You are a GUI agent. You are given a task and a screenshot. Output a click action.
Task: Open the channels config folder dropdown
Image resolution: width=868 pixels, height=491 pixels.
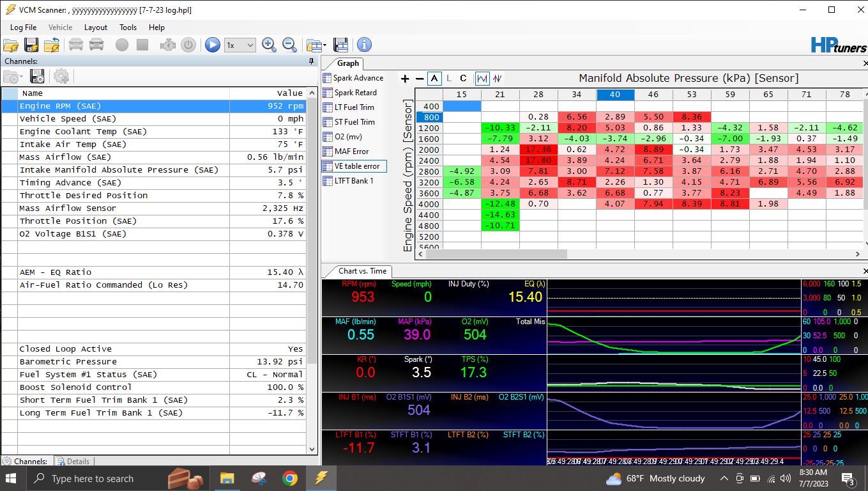13,77
